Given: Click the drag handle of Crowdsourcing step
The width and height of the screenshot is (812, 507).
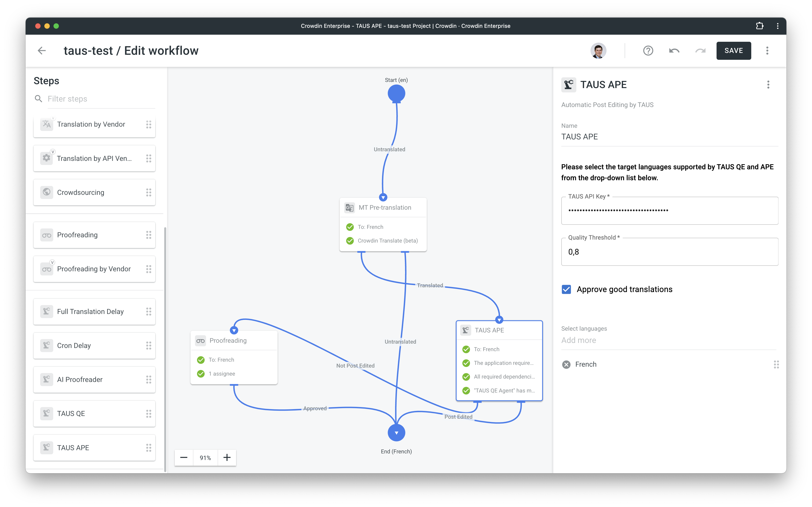Looking at the screenshot, I should click(149, 192).
